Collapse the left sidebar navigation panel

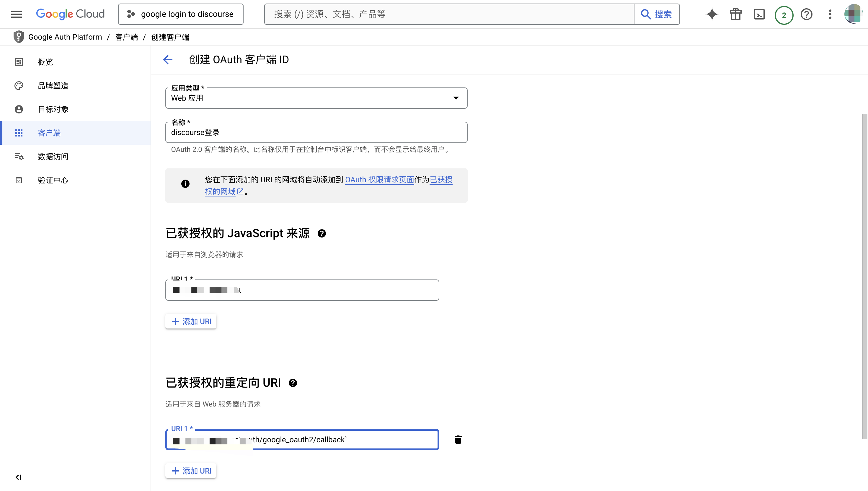[x=18, y=477]
